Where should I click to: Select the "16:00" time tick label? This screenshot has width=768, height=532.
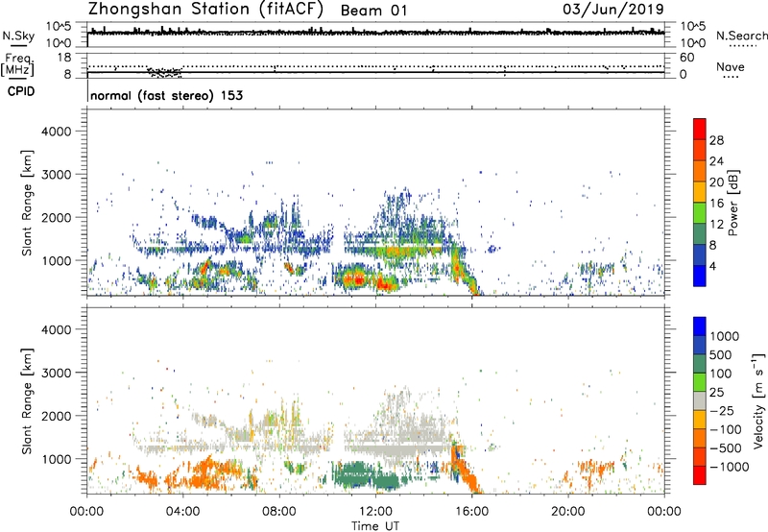[x=471, y=512]
